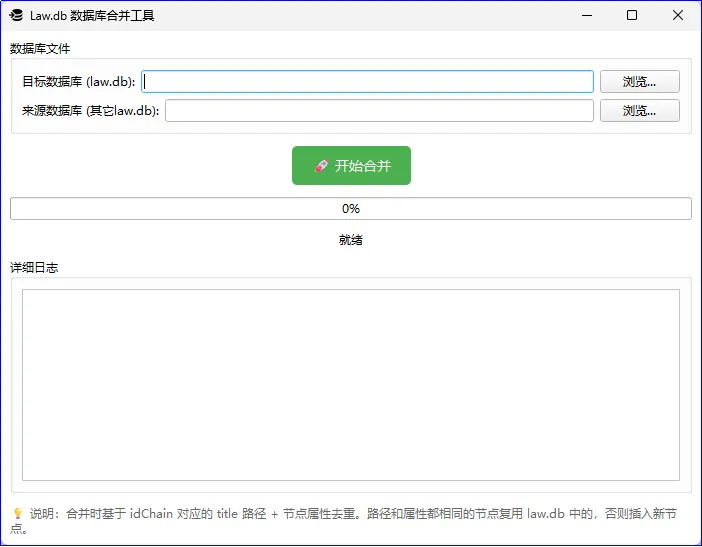This screenshot has width=702, height=547.
Task: Click the 就绪 status label
Action: pyautogui.click(x=351, y=240)
